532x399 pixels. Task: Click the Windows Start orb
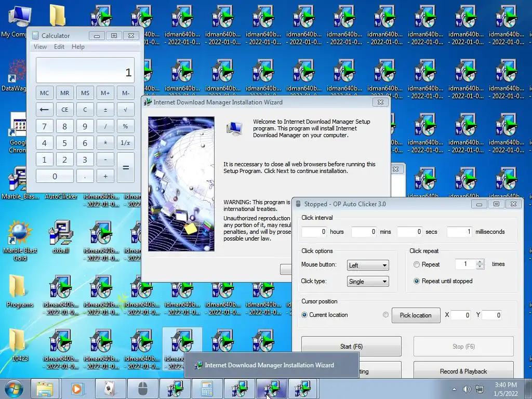coord(14,389)
